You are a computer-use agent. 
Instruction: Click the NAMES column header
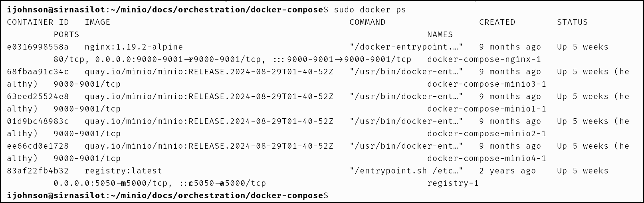point(440,35)
